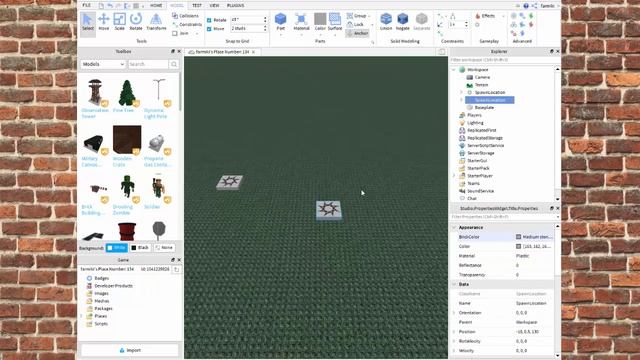The image size is (640, 360).
Task: Click the BrickColor swatch in Properties
Action: [x=518, y=237]
